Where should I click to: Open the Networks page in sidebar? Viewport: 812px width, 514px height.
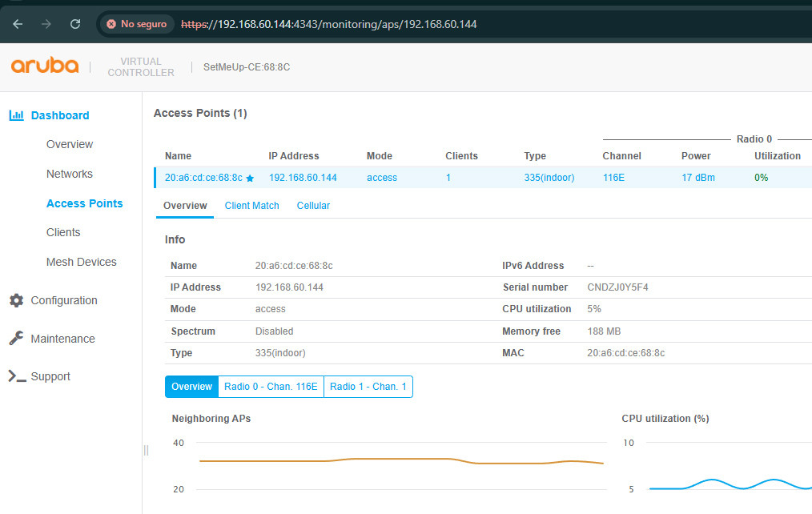point(70,174)
